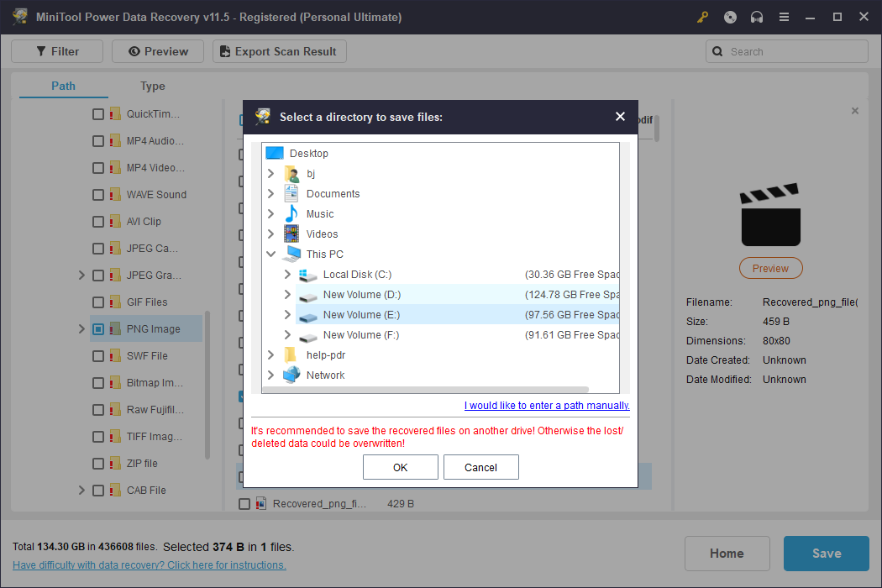Open the hamburger menu icon
Screen dimensions: 882x588
tap(784, 18)
